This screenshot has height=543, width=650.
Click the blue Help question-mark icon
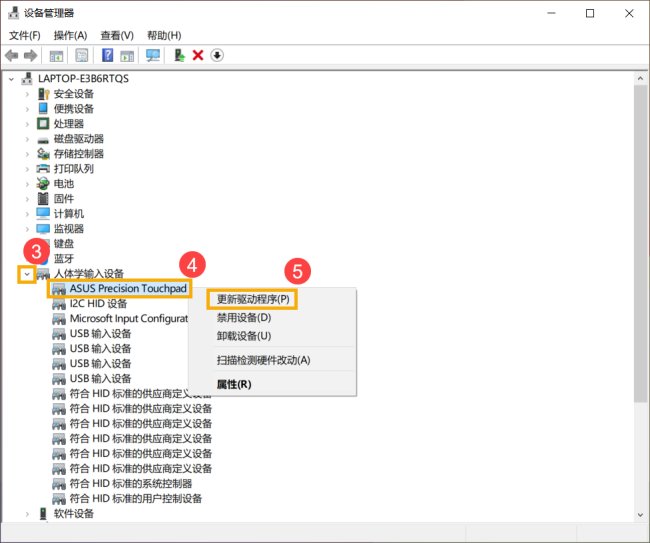click(x=107, y=55)
